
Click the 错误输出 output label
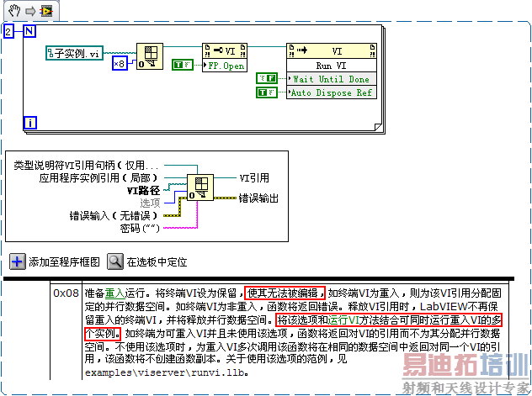258,198
